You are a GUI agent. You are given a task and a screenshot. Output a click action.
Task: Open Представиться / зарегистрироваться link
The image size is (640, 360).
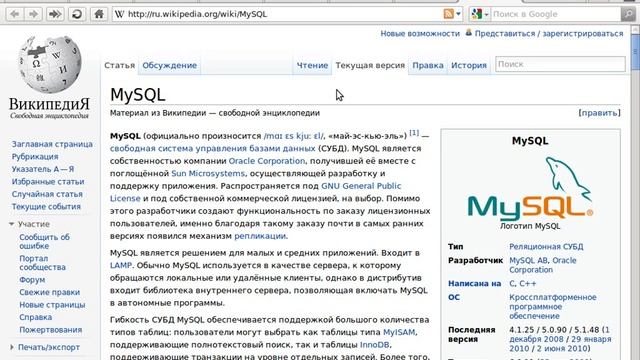coord(549,33)
